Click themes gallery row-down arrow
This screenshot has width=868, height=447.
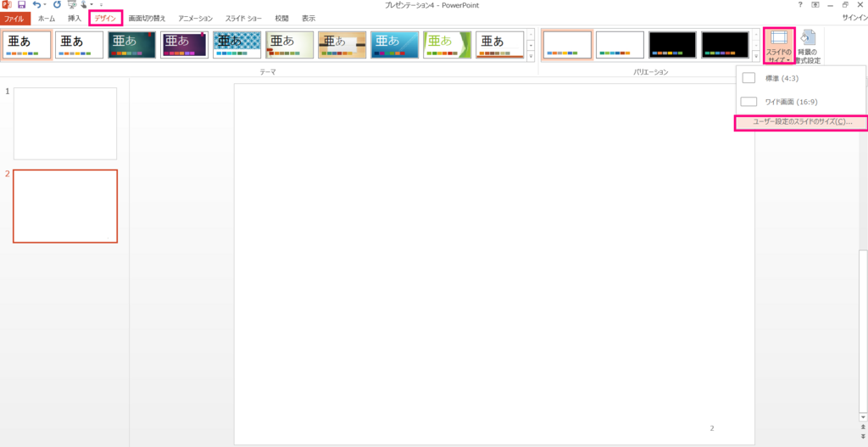coord(531,45)
